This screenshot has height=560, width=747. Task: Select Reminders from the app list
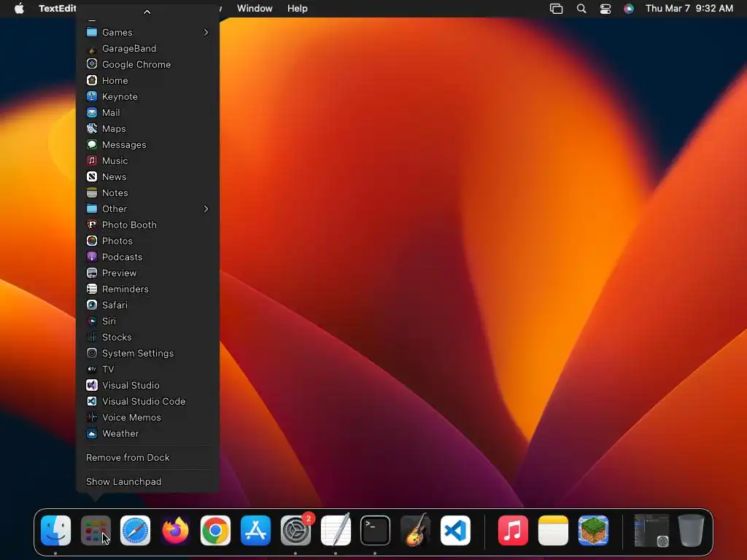[147, 289]
